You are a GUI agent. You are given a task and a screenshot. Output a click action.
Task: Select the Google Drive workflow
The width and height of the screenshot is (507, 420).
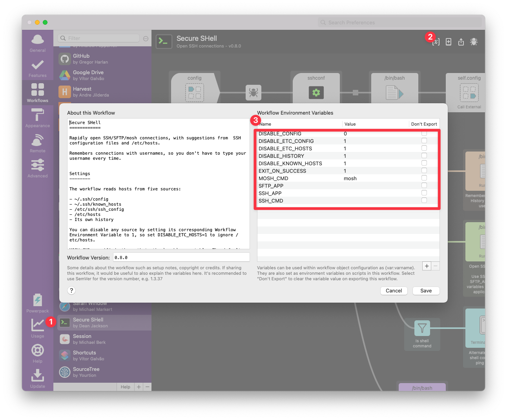pyautogui.click(x=102, y=75)
